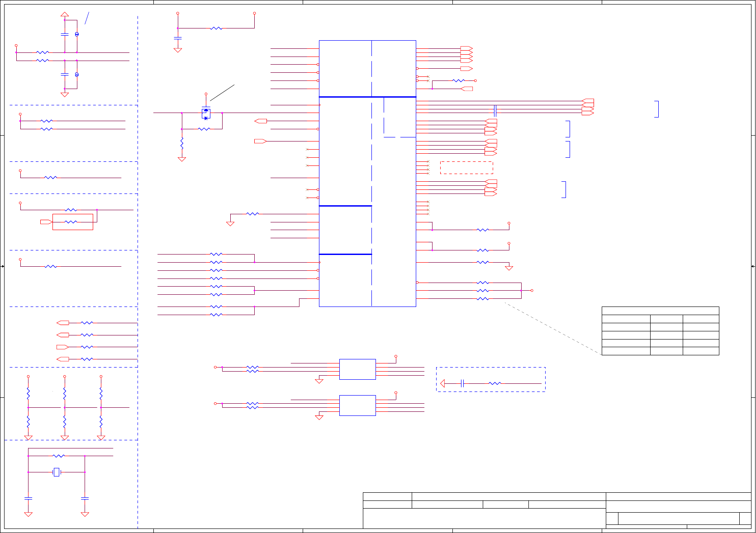Select the upper of the two small IC blocks
Viewport: 756px width, 533px height.
[x=357, y=369]
